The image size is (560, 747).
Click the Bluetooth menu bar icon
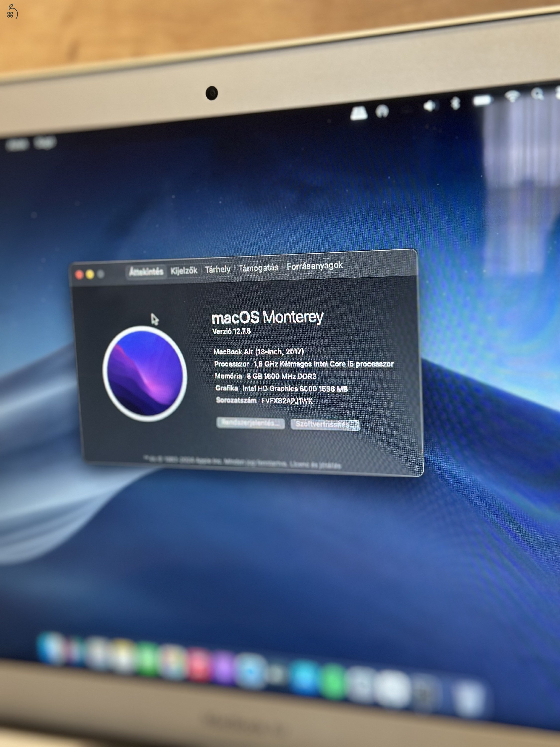click(x=456, y=103)
